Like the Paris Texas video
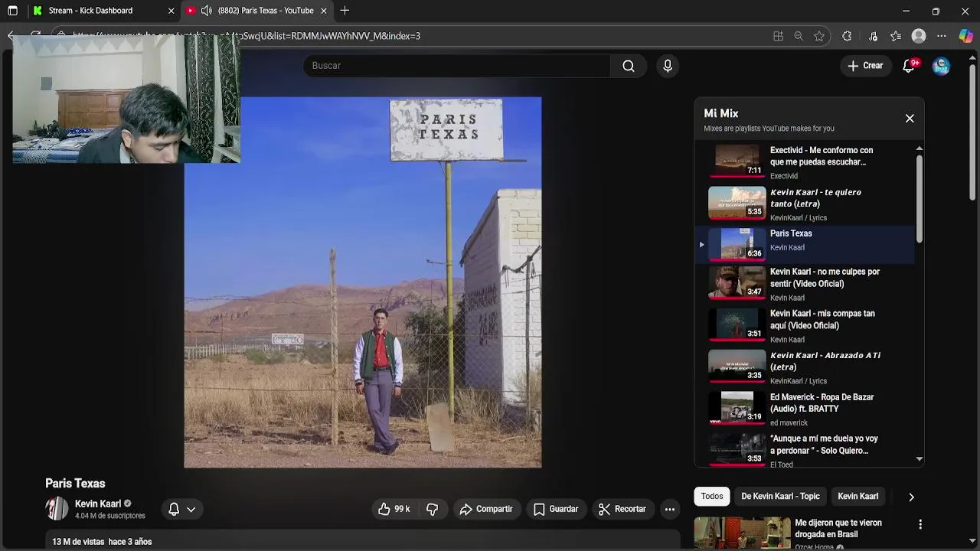The width and height of the screenshot is (980, 551). (394, 509)
